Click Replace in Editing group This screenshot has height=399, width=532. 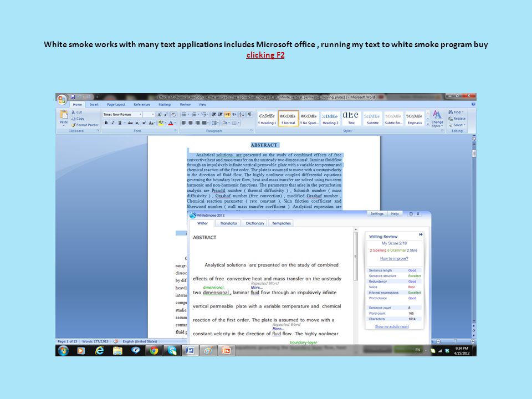click(x=457, y=119)
